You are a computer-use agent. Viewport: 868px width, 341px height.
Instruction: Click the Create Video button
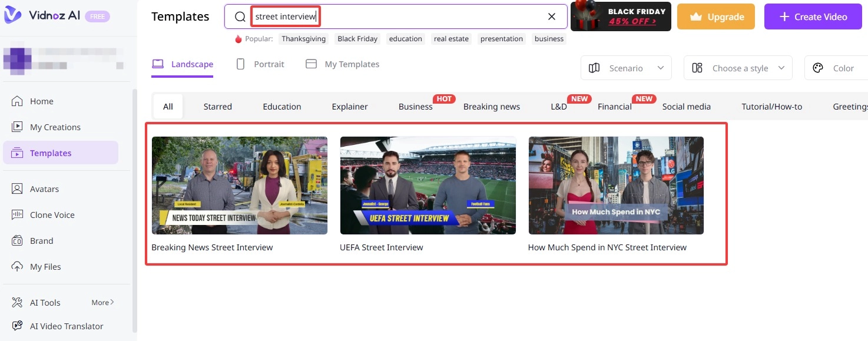pyautogui.click(x=813, y=16)
